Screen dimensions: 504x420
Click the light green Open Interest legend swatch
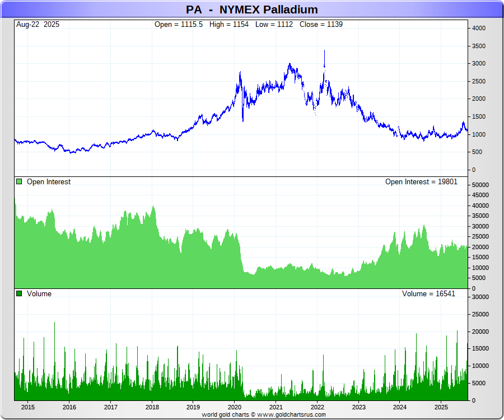pos(19,182)
